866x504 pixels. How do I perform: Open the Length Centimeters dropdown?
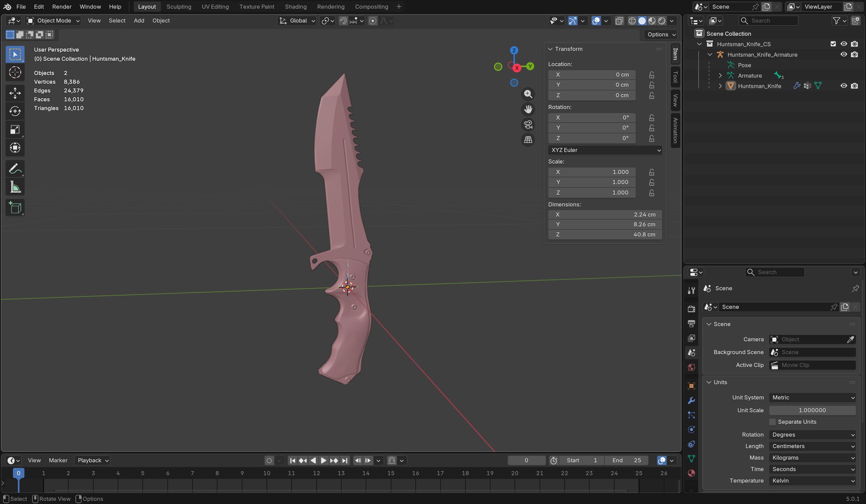(813, 447)
